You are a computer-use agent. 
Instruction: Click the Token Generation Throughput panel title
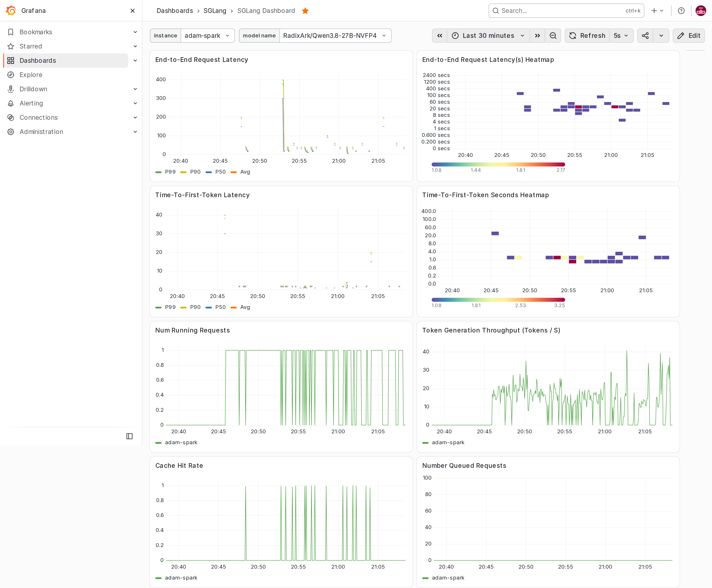[491, 330]
